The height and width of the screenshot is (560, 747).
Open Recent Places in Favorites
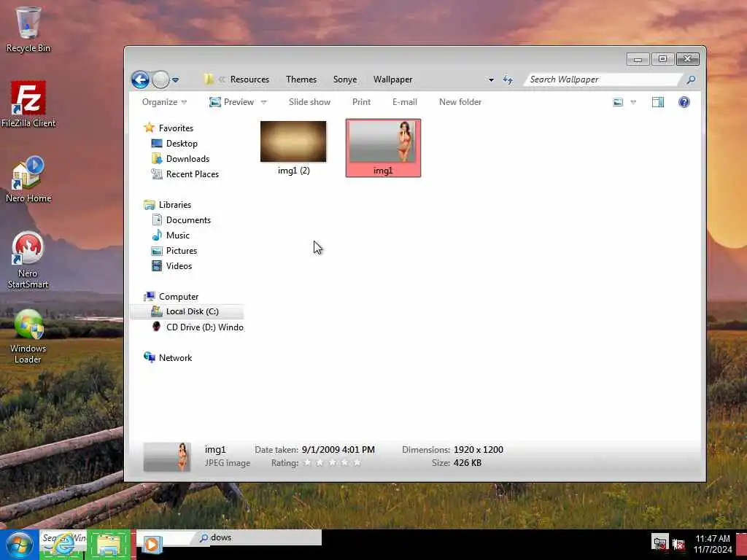(193, 174)
